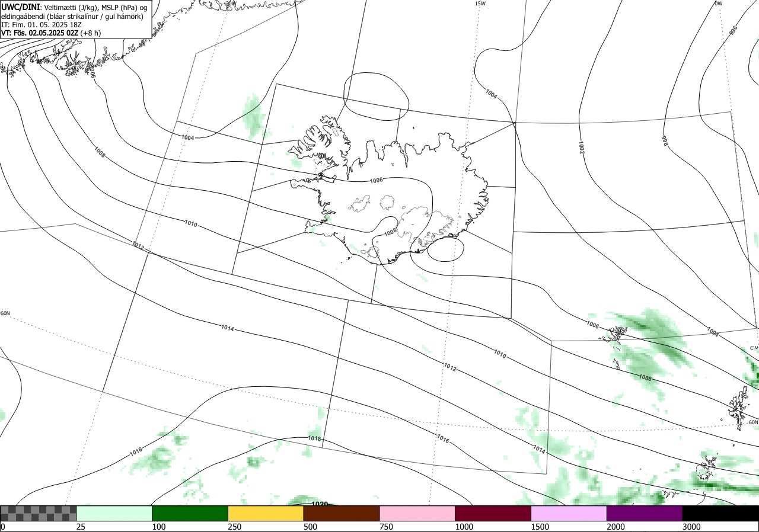
Task: Select the light green 25–100 legend swatch
Action: [114, 513]
